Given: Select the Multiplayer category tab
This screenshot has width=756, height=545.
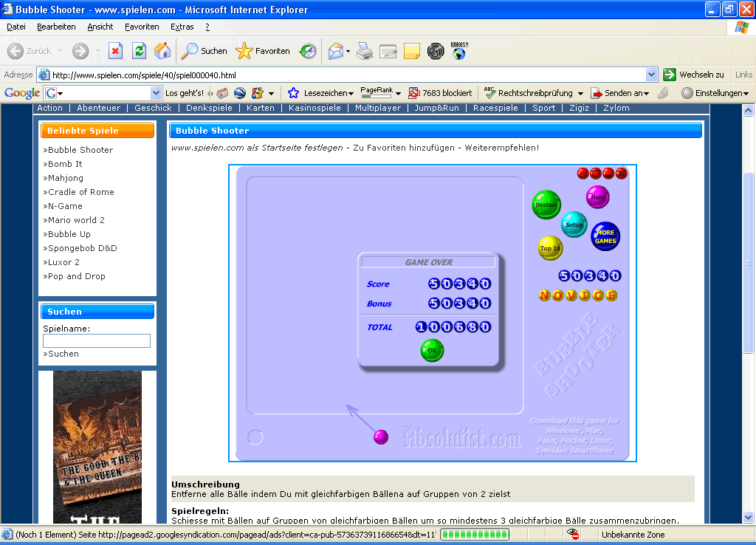Looking at the screenshot, I should click(378, 108).
